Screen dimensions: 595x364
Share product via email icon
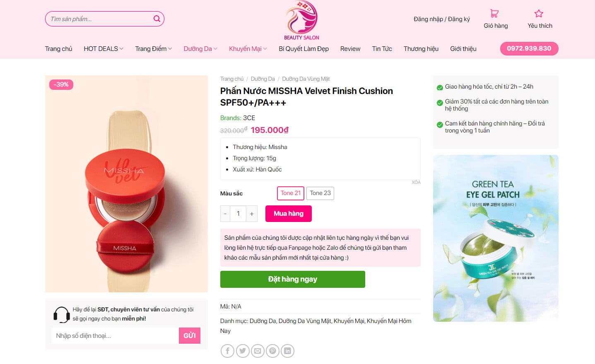(x=258, y=351)
